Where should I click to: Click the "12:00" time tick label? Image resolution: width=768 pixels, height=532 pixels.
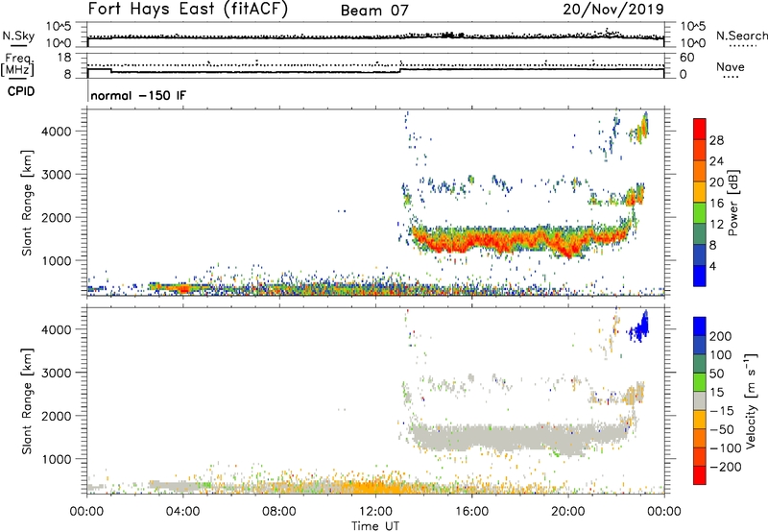[x=375, y=512]
